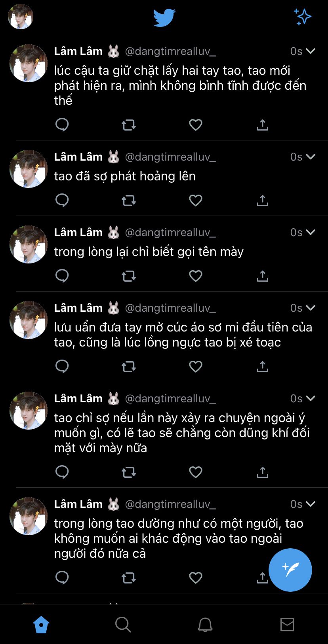Retweet the tweet 'trong lòng lại chỉ biết gọi tên mày'
The height and width of the screenshot is (644, 328).
click(x=129, y=276)
